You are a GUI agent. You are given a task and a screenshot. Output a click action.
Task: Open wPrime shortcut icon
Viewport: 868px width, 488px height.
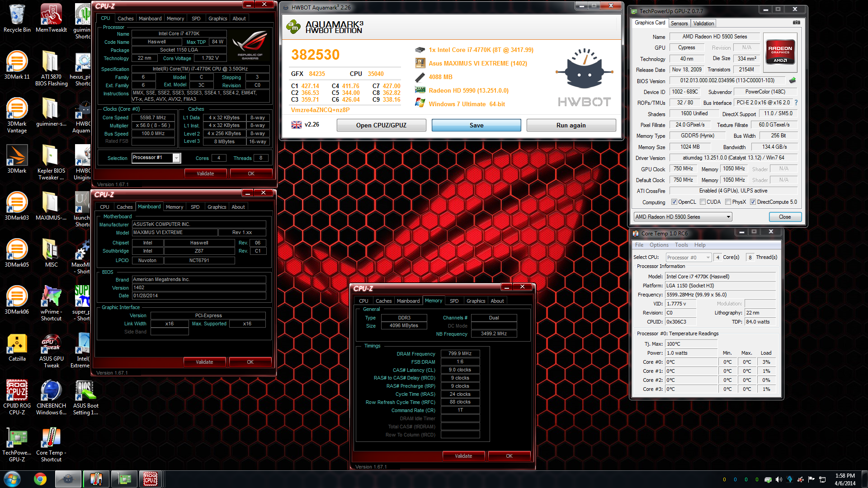tap(51, 303)
